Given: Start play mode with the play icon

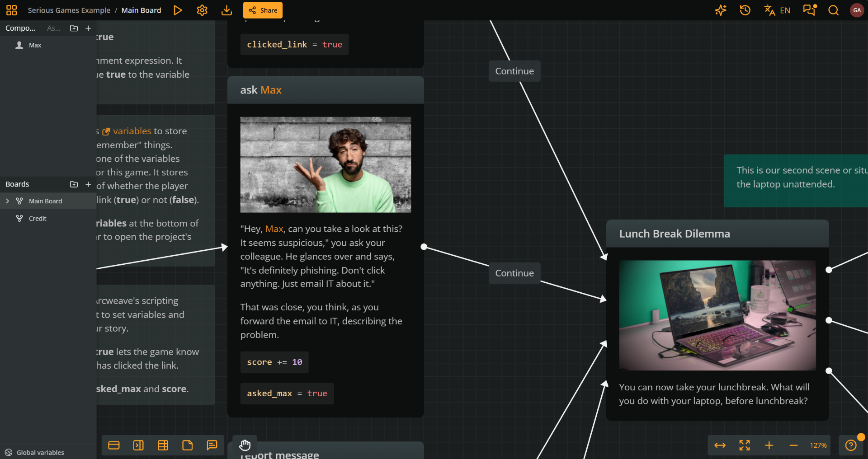Looking at the screenshot, I should pos(178,10).
